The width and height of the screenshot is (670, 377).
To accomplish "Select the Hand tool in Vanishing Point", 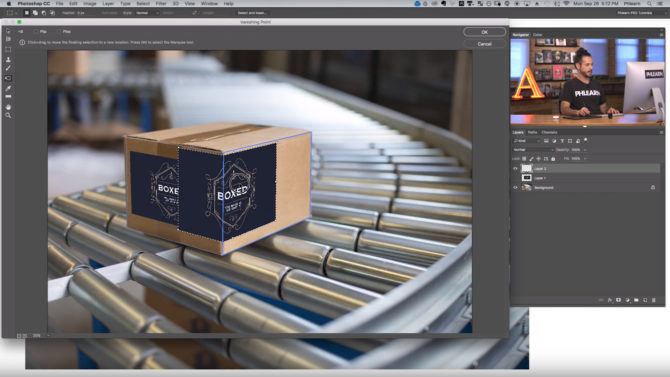I will (8, 107).
